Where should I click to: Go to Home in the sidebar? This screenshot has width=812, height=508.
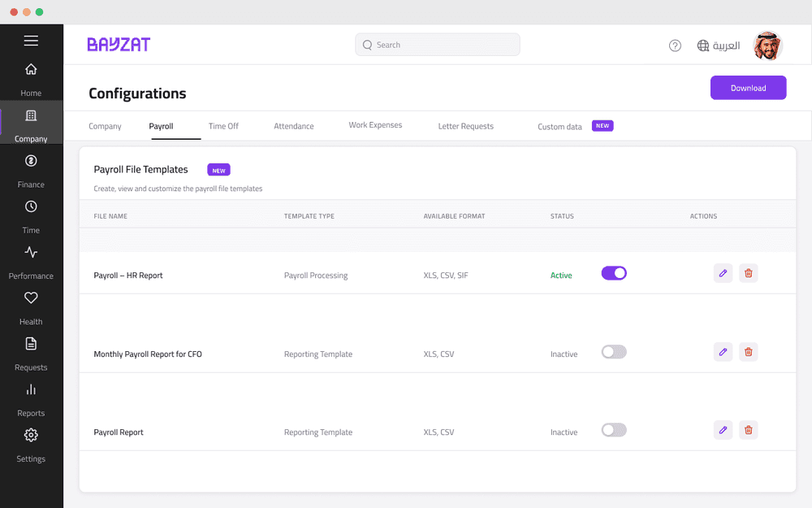pos(31,70)
